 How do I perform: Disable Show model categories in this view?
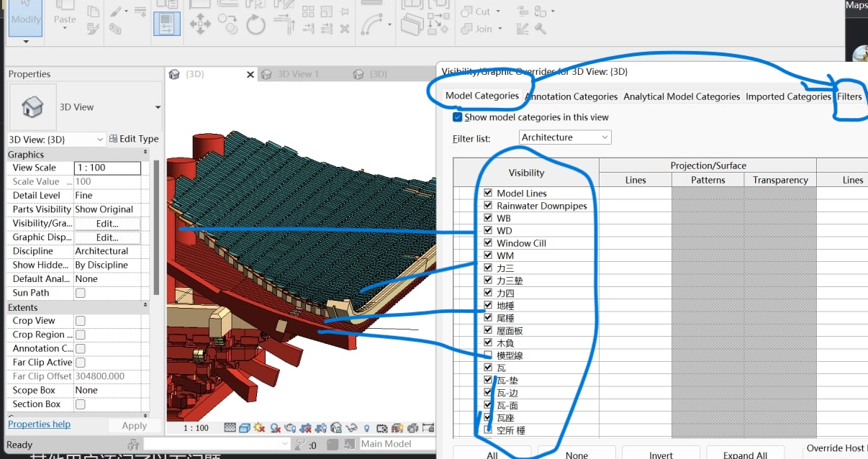click(x=457, y=117)
